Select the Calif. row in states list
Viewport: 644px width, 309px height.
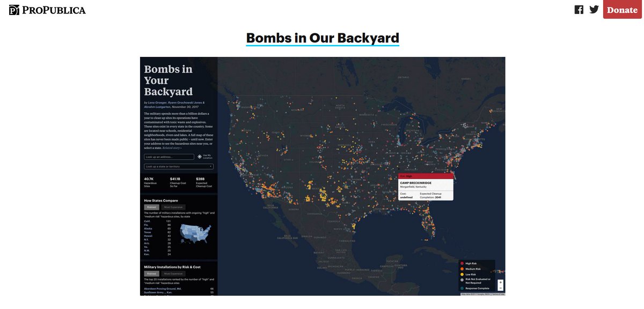point(157,221)
